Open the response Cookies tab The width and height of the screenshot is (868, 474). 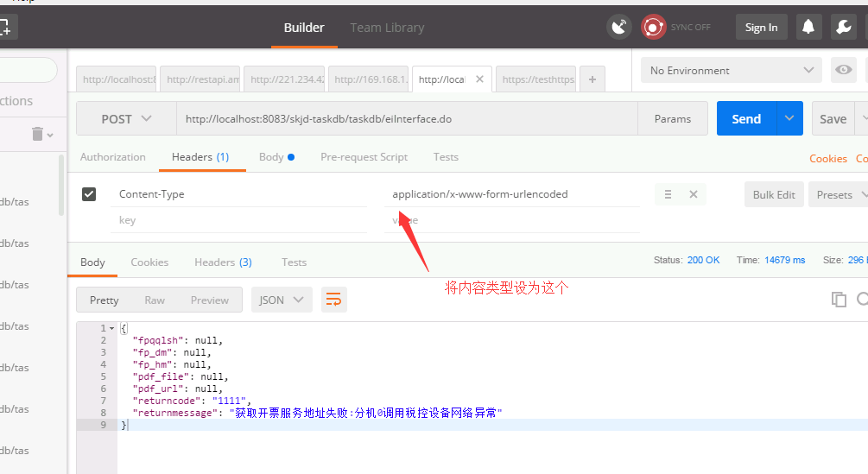[x=149, y=262]
